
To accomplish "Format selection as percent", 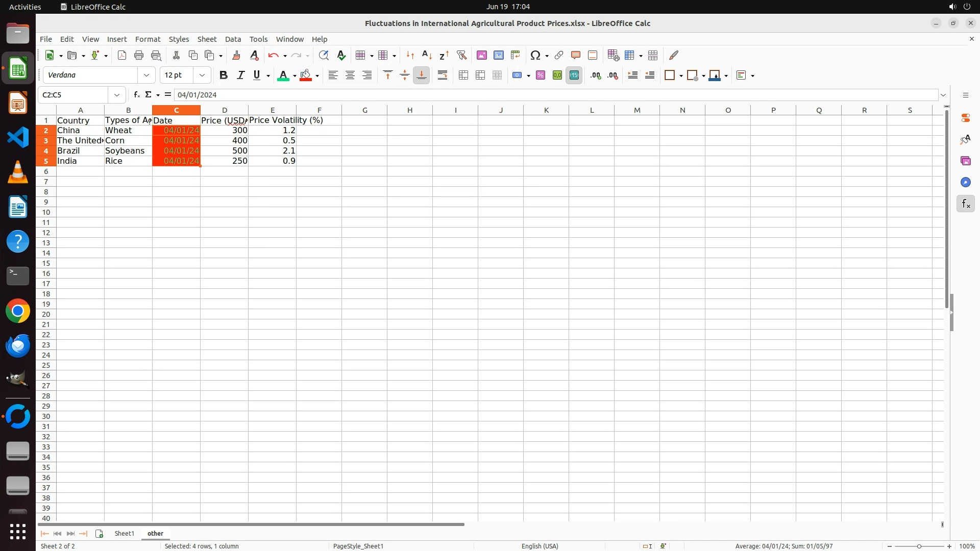I will (x=541, y=76).
